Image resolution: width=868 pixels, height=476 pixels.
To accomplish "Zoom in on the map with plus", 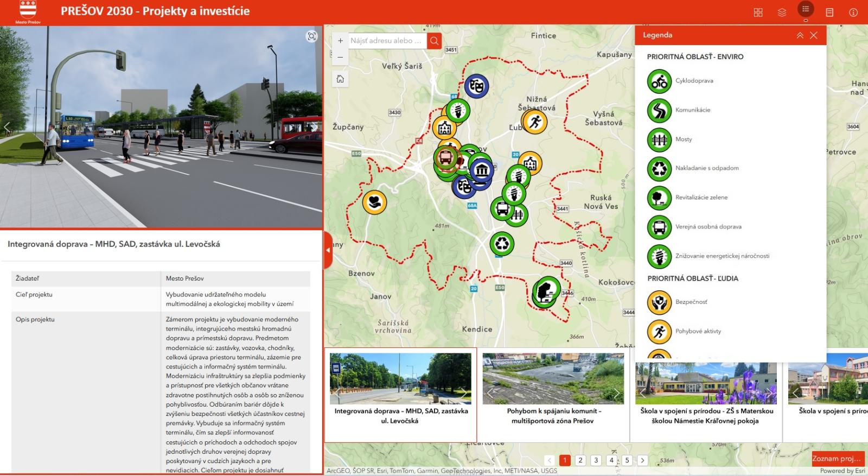I will click(x=340, y=41).
